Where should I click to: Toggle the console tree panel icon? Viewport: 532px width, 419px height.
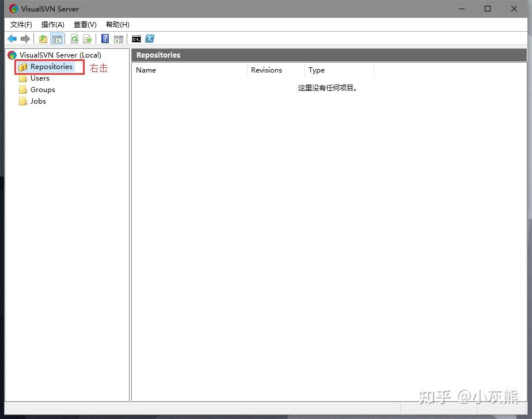(56, 39)
